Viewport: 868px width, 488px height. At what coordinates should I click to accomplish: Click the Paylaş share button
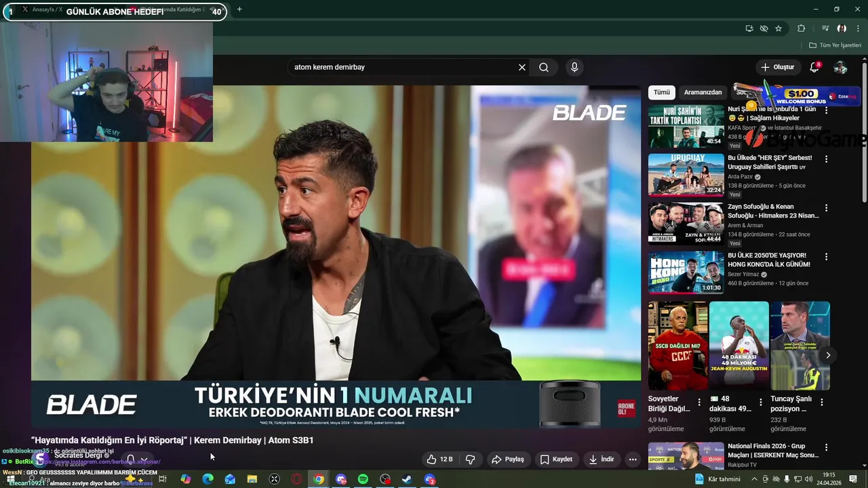click(x=508, y=459)
